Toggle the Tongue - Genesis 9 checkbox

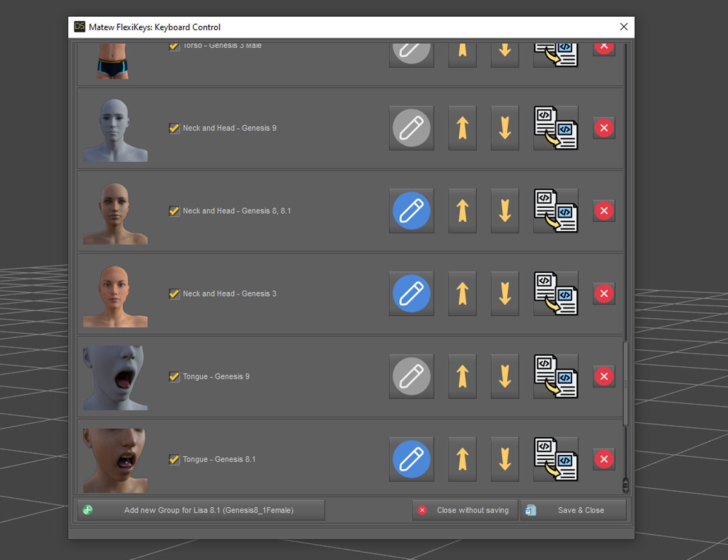174,376
